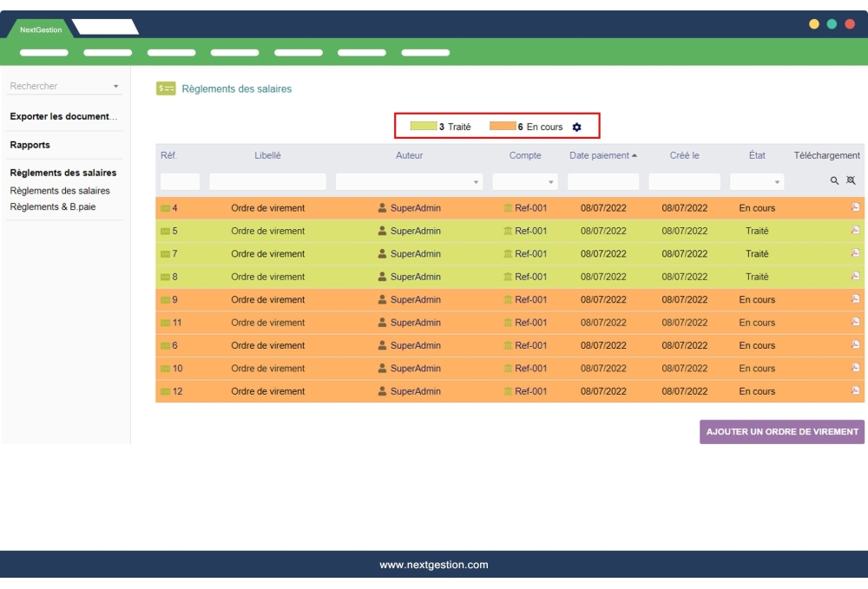Open Exporter les documents menu in sidebar
Image resolution: width=868 pixels, height=589 pixels.
point(63,116)
